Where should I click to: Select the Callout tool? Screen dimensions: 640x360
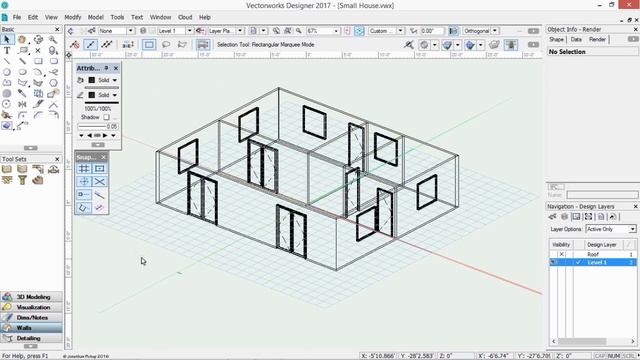(23, 50)
